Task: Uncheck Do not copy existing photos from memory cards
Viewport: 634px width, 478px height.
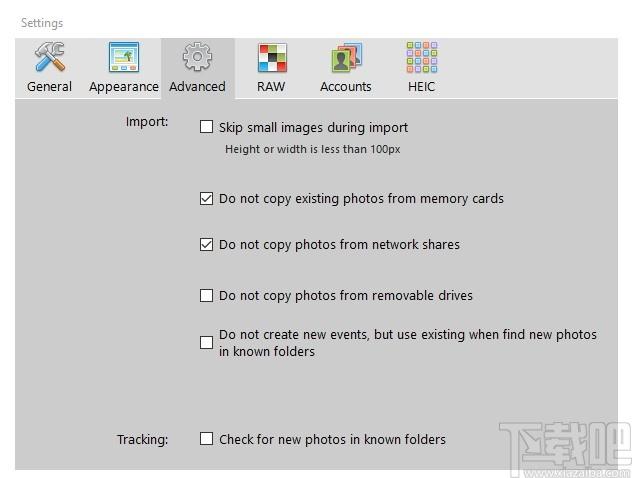Action: (206, 199)
